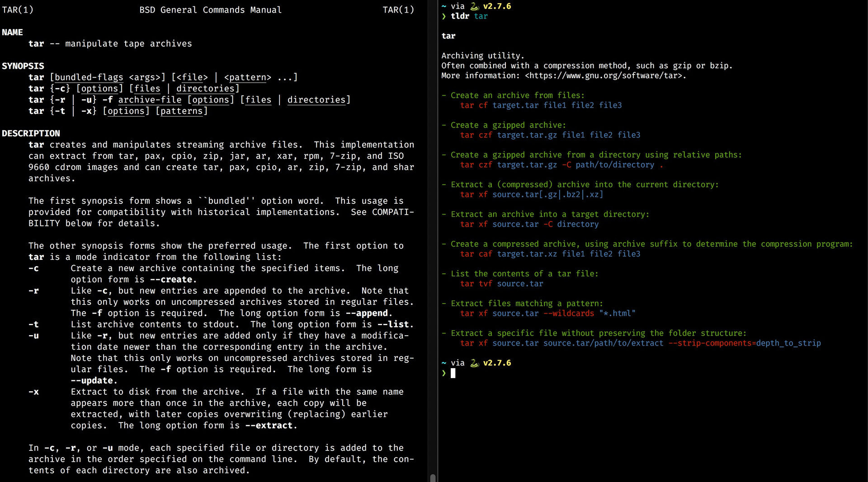Click the bold --extract long option text
The image size is (868, 482).
269,426
